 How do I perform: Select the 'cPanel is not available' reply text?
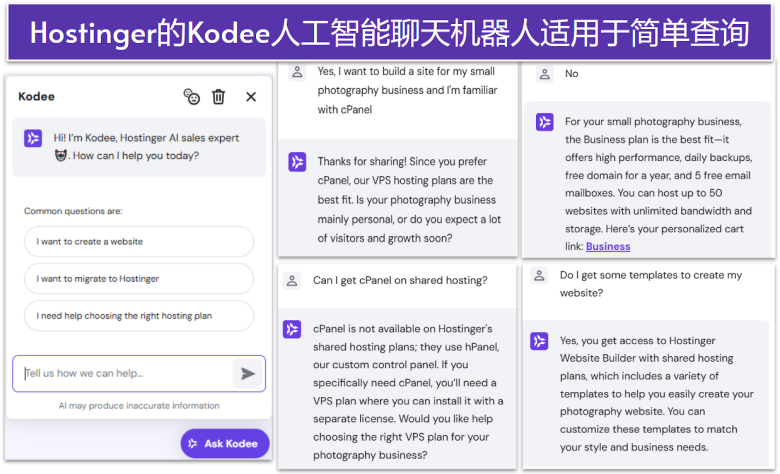tap(408, 392)
